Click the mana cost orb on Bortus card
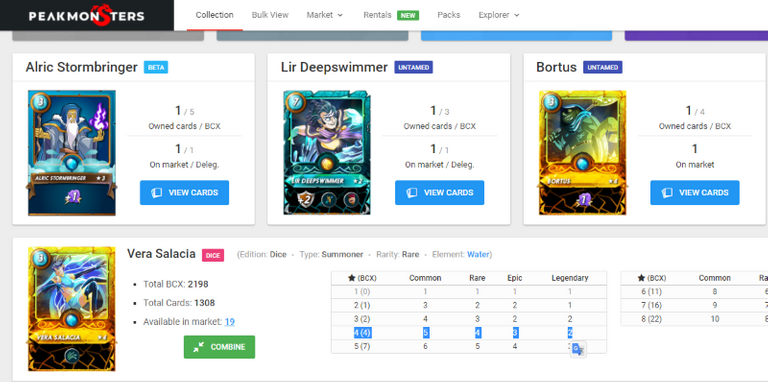Screen dimensions: 768x382 551,102
